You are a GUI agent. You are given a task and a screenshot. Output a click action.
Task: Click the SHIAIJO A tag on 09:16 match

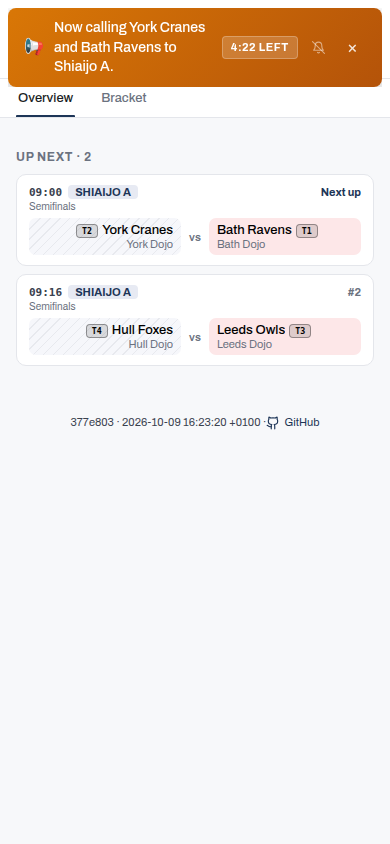click(x=103, y=292)
